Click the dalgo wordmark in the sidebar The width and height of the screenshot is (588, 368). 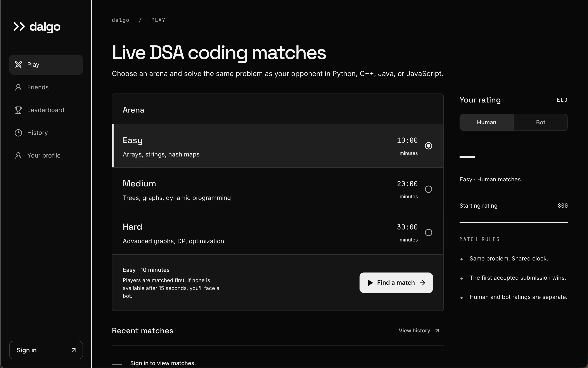tap(45, 27)
